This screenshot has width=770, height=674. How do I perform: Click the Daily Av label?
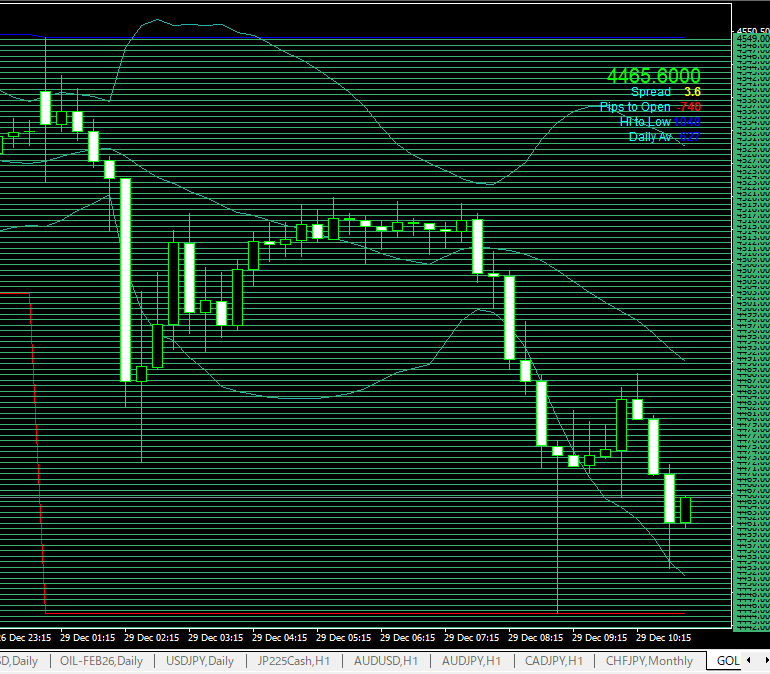650,137
